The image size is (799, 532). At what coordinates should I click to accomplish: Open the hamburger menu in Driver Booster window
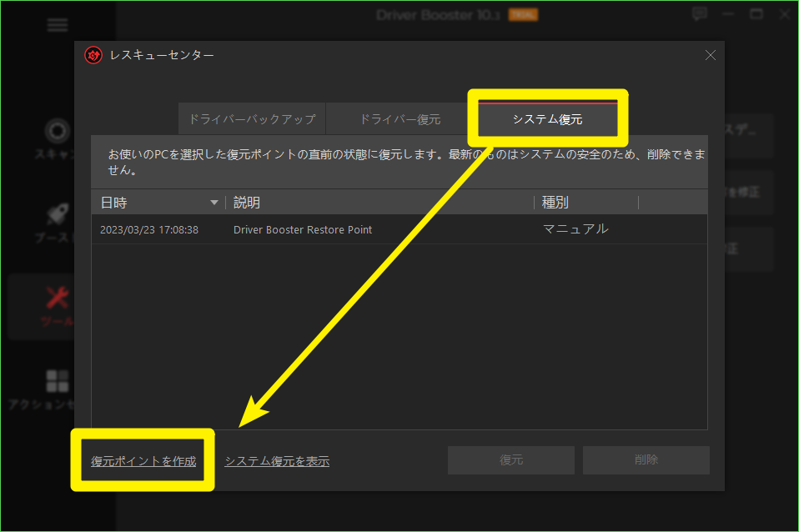57,25
